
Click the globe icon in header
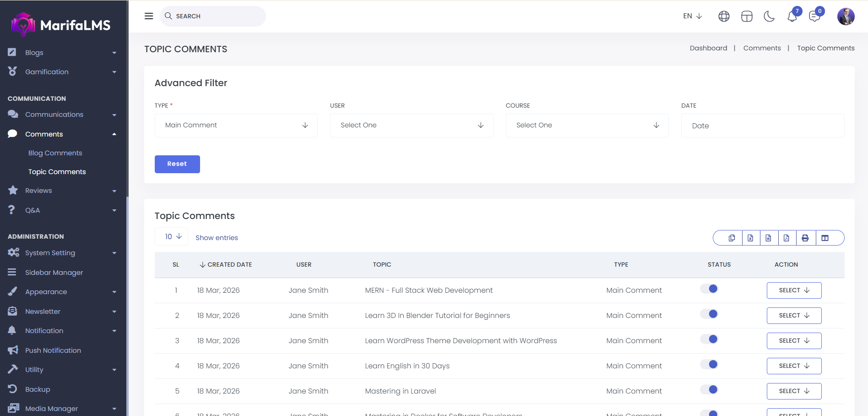pos(724,16)
